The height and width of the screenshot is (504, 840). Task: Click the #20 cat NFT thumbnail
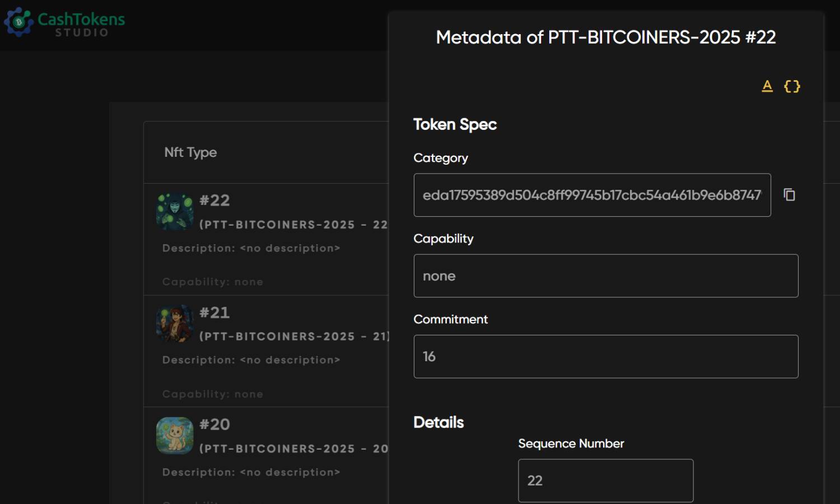(175, 436)
